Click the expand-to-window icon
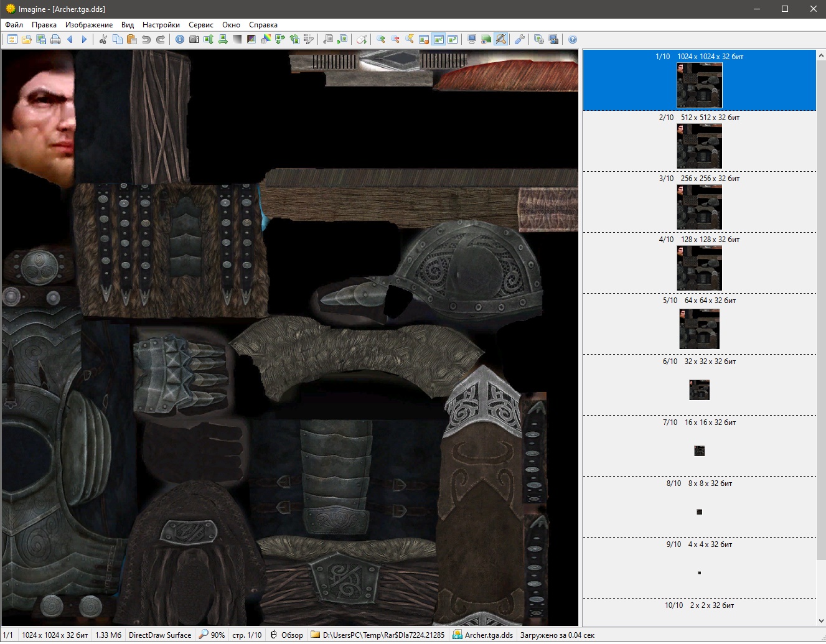 pos(453,39)
